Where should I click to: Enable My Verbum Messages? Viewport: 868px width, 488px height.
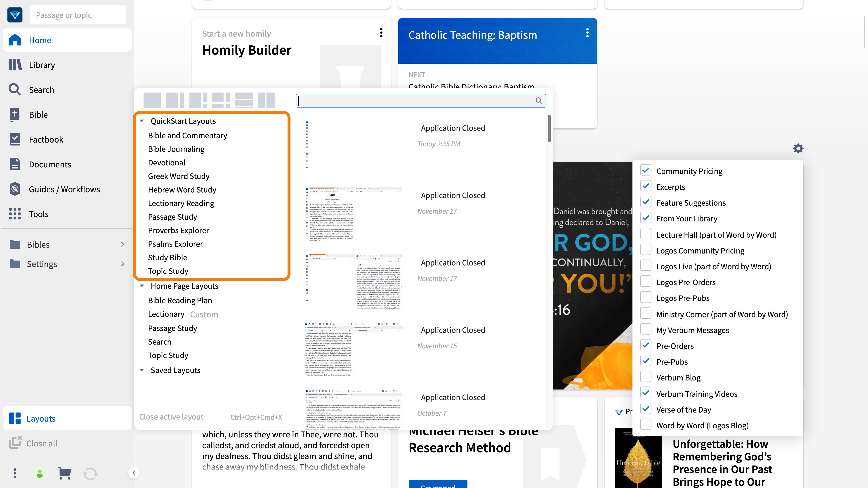tap(646, 329)
